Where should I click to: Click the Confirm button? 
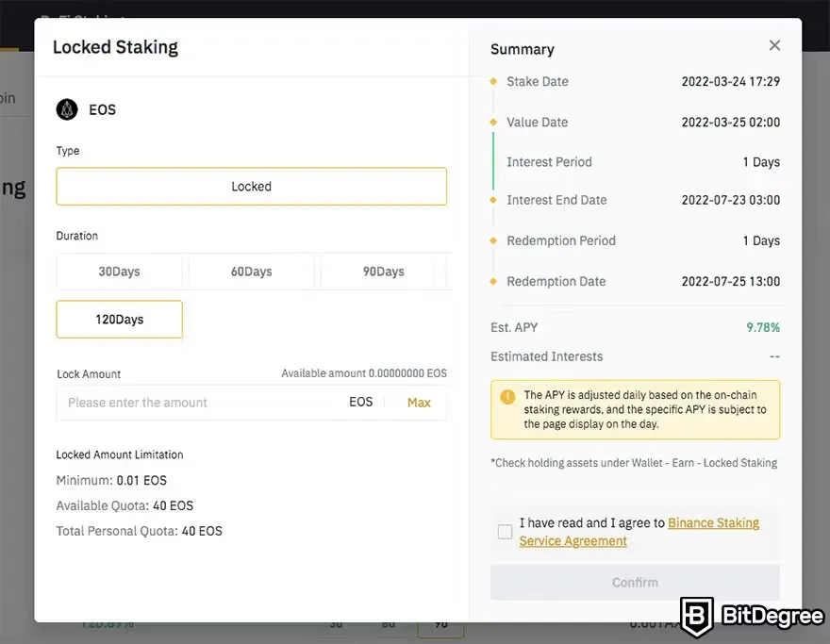point(635,582)
